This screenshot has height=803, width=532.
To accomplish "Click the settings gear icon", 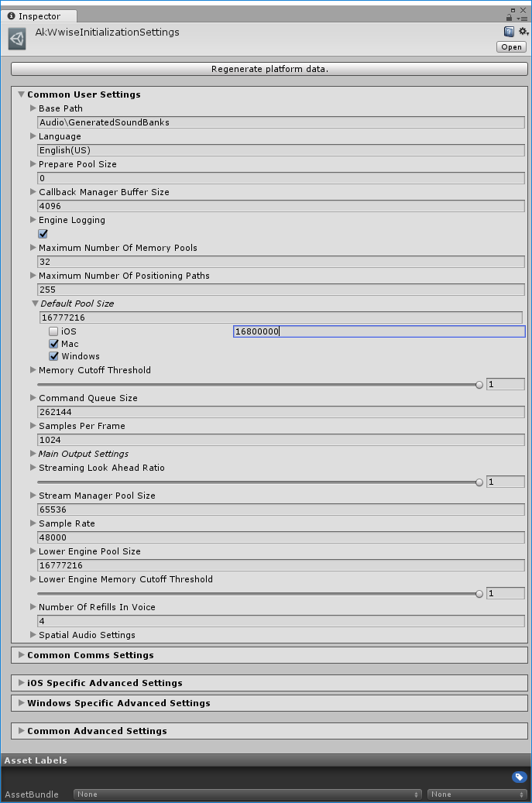I will (x=523, y=32).
